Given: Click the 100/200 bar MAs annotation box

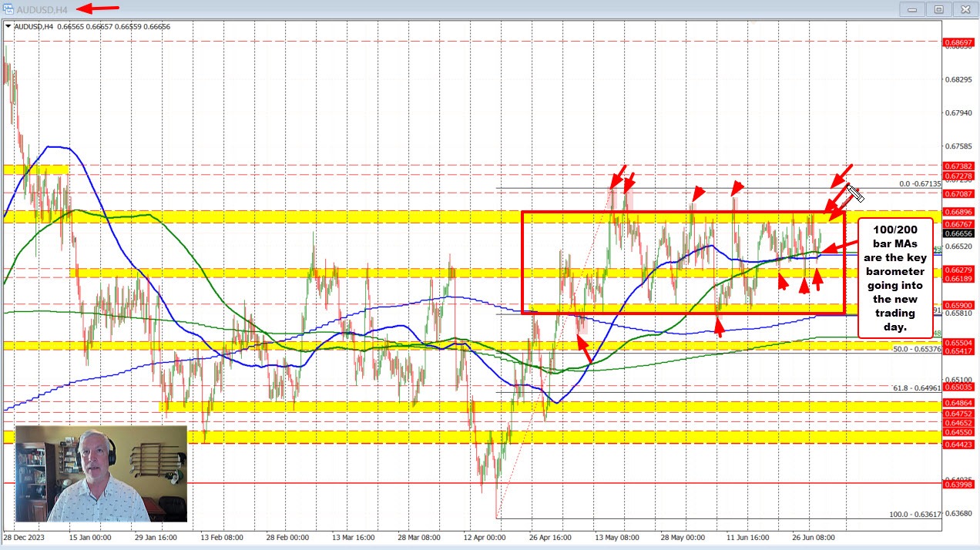Looking at the screenshot, I should 895,277.
